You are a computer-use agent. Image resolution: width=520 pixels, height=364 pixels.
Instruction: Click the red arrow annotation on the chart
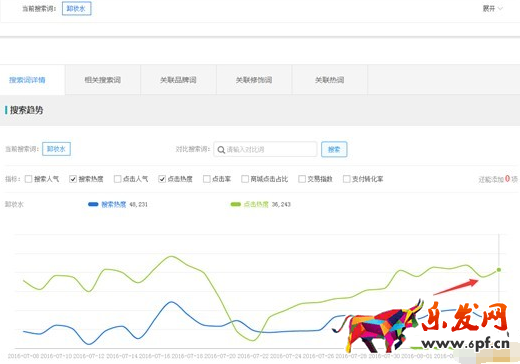pyautogui.click(x=456, y=287)
